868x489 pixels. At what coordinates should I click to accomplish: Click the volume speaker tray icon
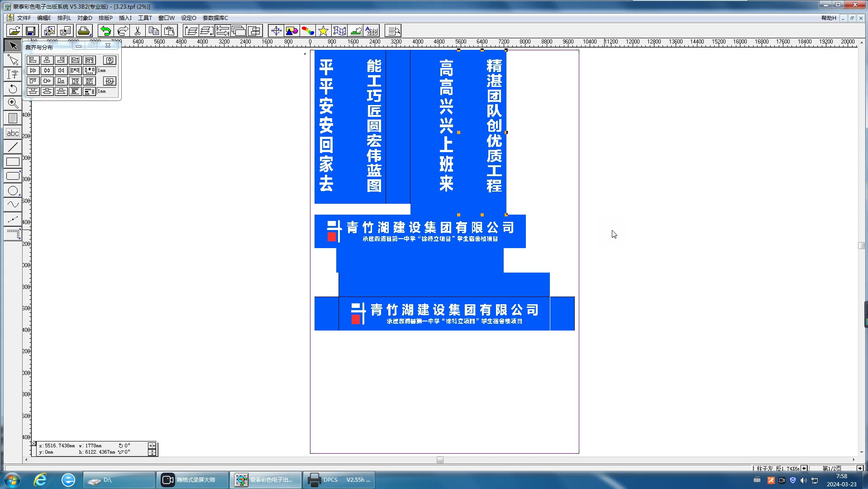(x=804, y=480)
